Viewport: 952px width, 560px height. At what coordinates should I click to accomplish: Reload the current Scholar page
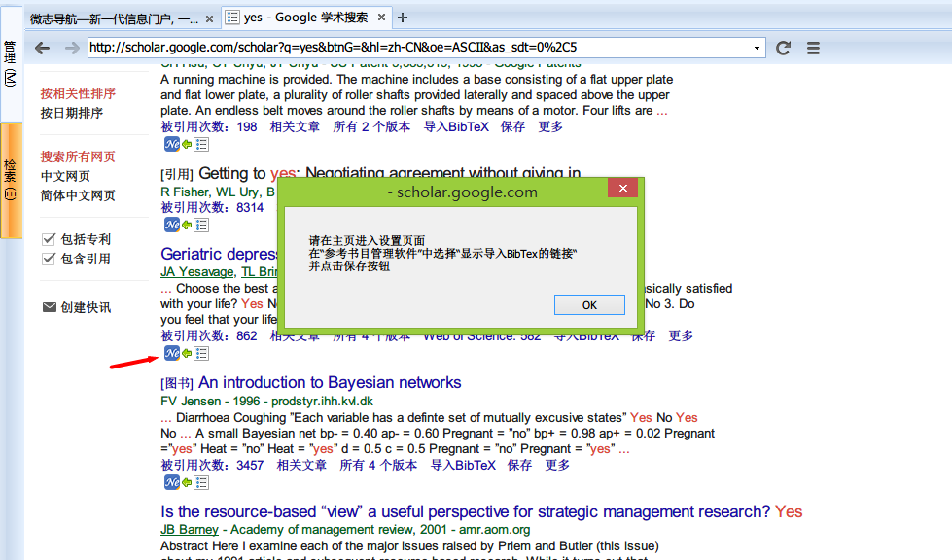point(783,48)
